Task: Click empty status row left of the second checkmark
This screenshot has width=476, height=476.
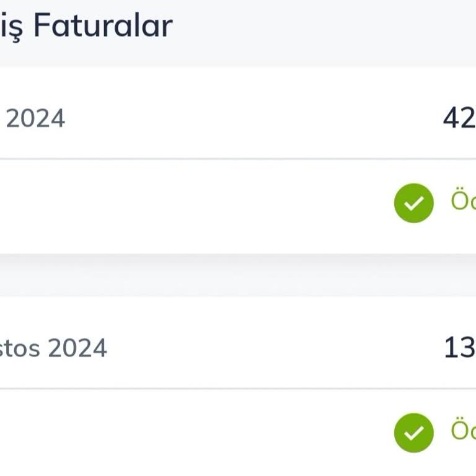Action: [x=186, y=433]
